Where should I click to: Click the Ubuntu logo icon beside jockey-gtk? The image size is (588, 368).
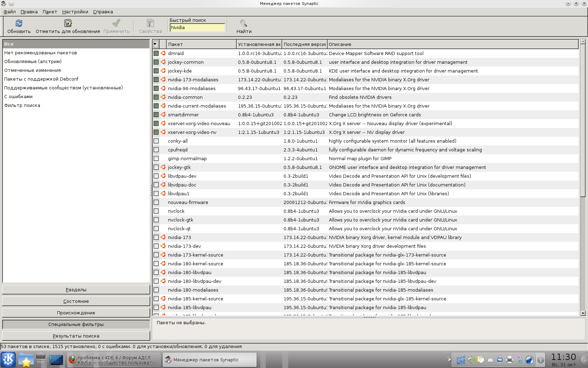pos(163,167)
